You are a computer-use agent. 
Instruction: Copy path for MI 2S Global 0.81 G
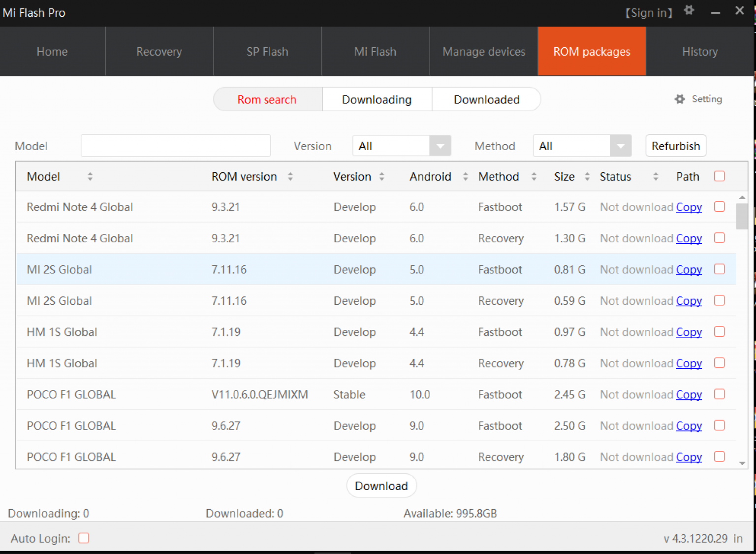point(689,270)
